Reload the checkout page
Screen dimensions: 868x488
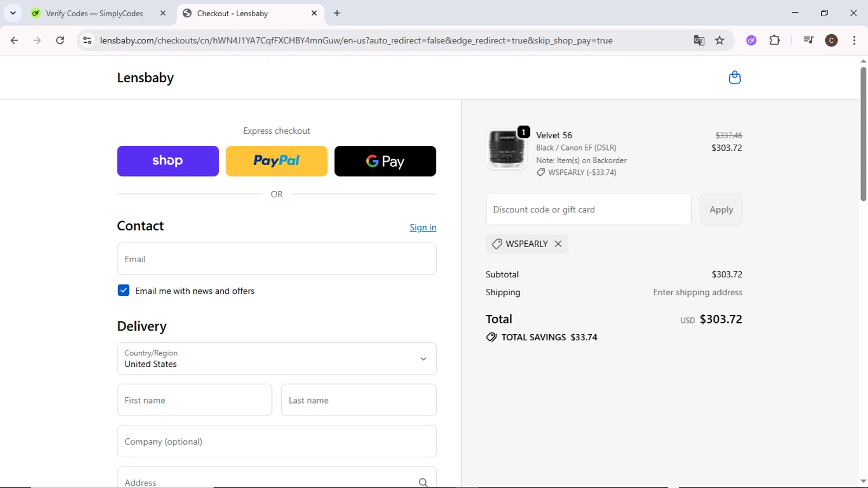coord(60,41)
